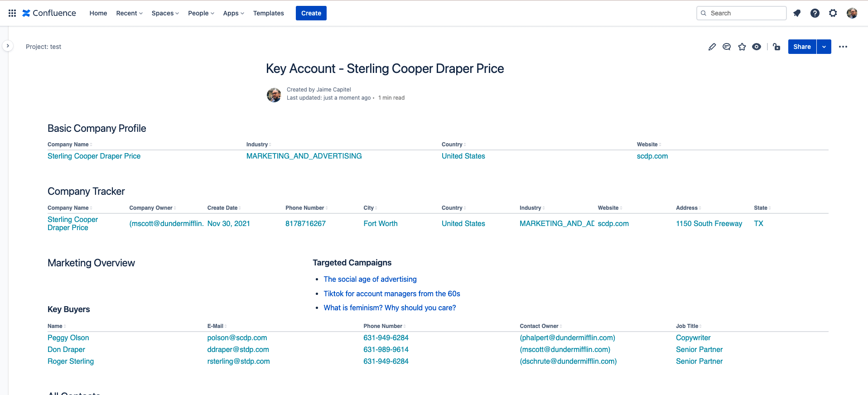Screen dimensions: 868x395
Task: Open the Apps dropdown menu
Action: (234, 13)
